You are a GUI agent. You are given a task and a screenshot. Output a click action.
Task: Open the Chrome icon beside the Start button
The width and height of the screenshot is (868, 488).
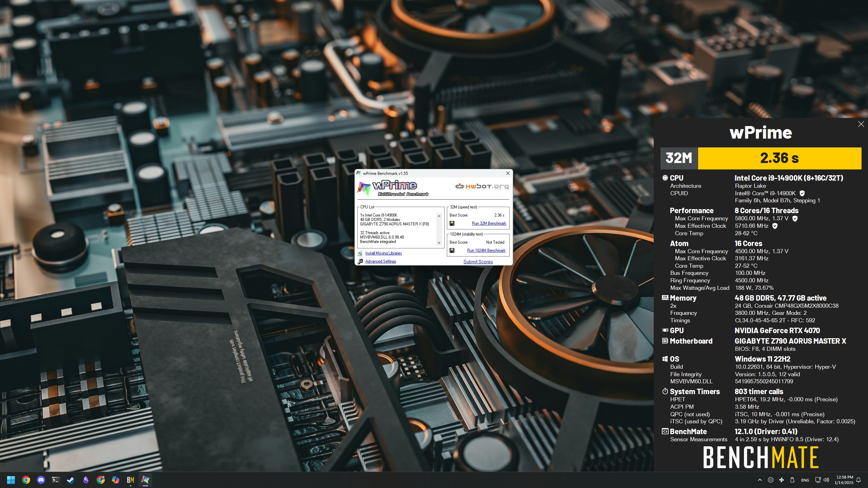26,480
